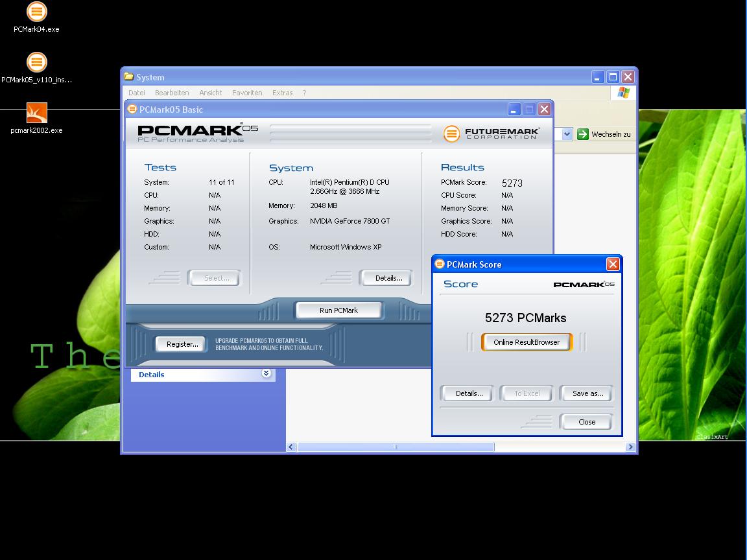Click the horizontal scrollbar thumb

click(396, 447)
